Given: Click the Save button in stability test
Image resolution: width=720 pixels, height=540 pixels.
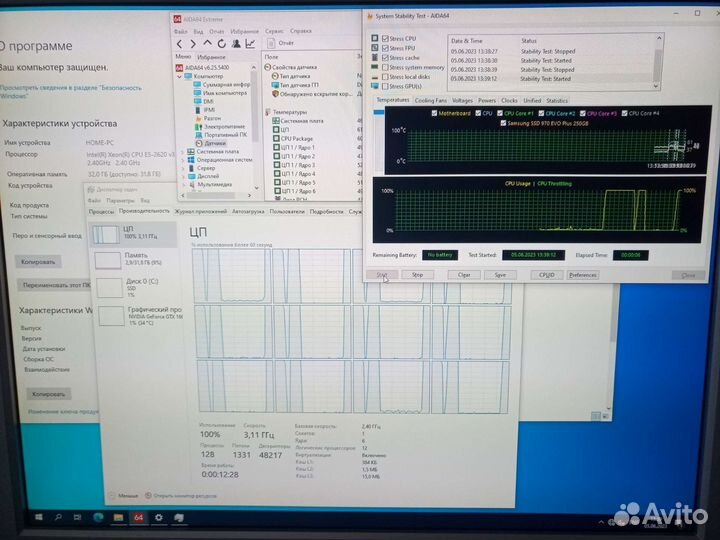Looking at the screenshot, I should tap(500, 275).
